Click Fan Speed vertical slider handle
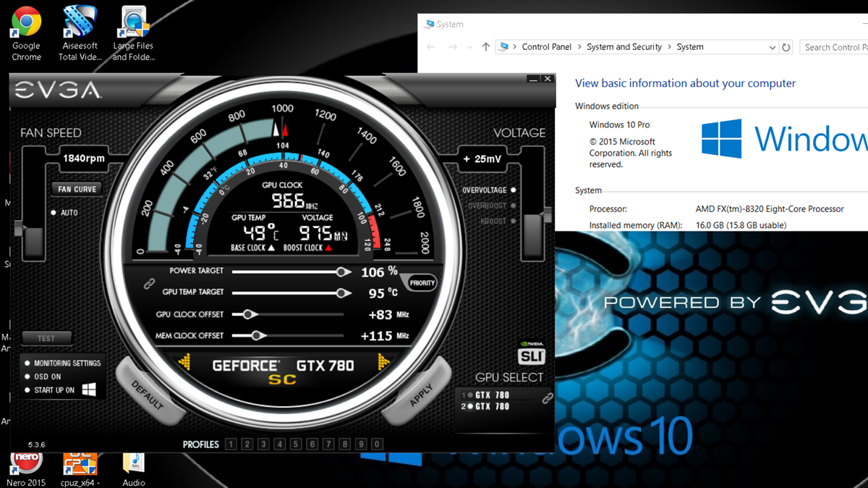 coord(33,242)
